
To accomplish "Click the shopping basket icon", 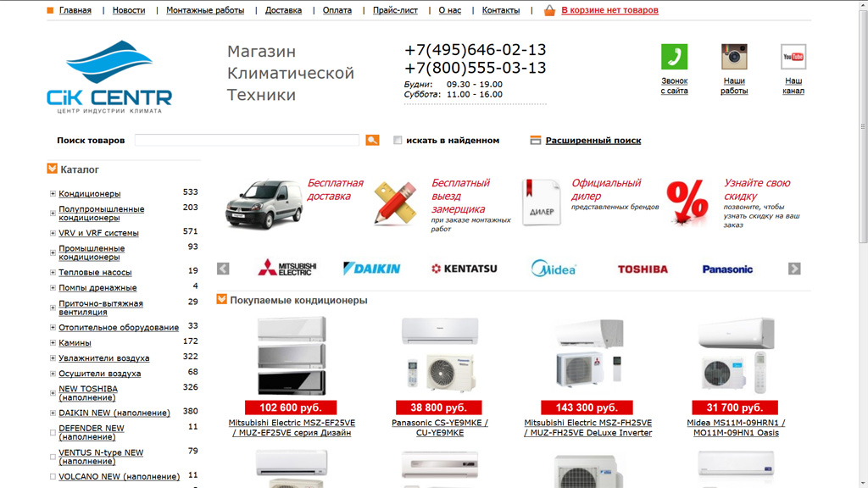I will click(x=549, y=10).
